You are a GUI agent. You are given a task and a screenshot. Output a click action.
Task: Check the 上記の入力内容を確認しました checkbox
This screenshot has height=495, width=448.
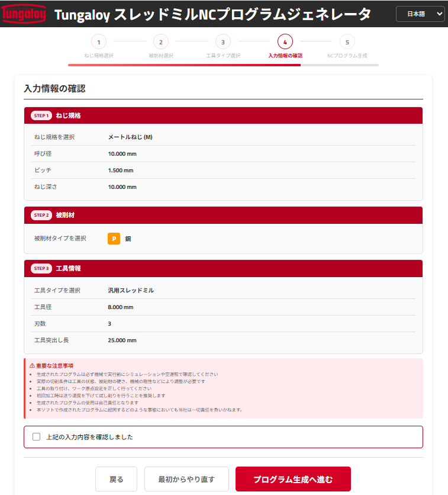click(37, 437)
